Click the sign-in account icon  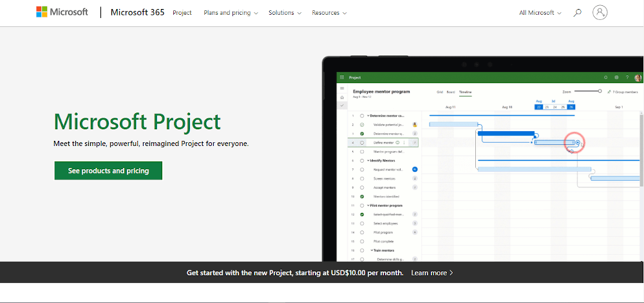(x=600, y=12)
